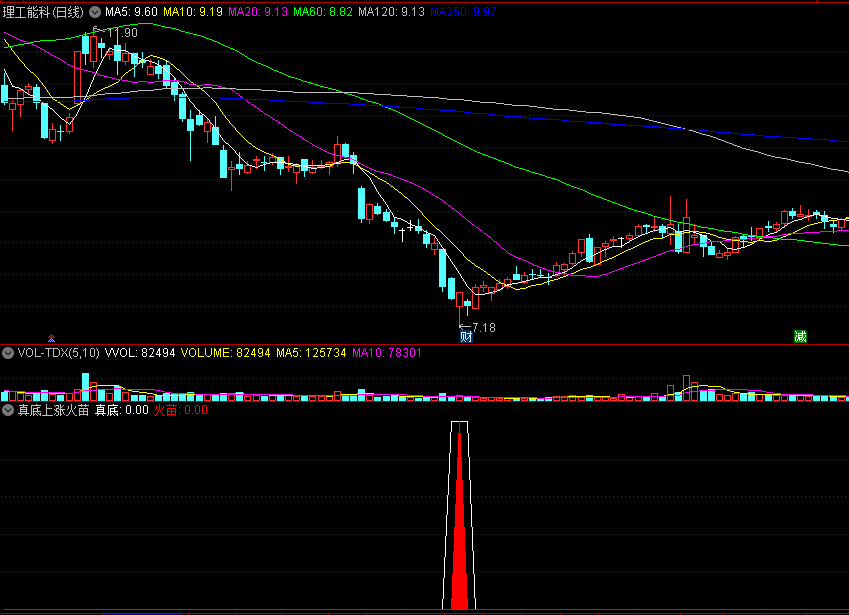Click the green 减 marker icon
The height and width of the screenshot is (615, 849).
click(800, 337)
